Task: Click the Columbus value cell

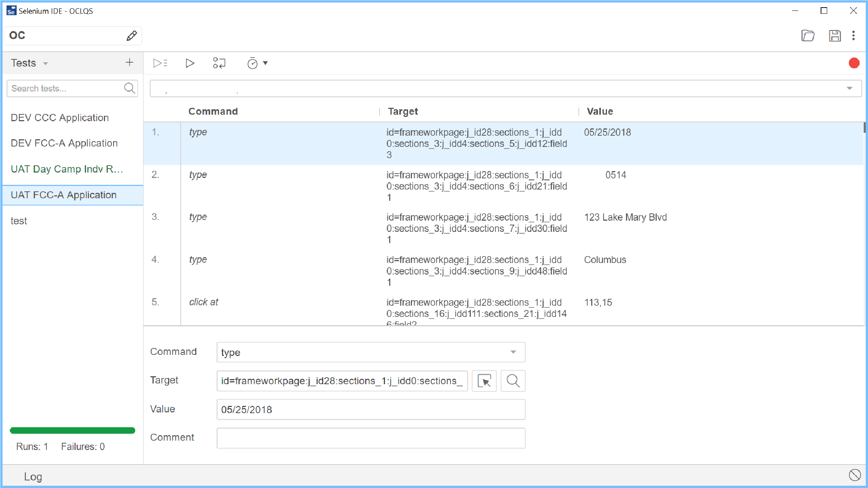Action: point(605,260)
